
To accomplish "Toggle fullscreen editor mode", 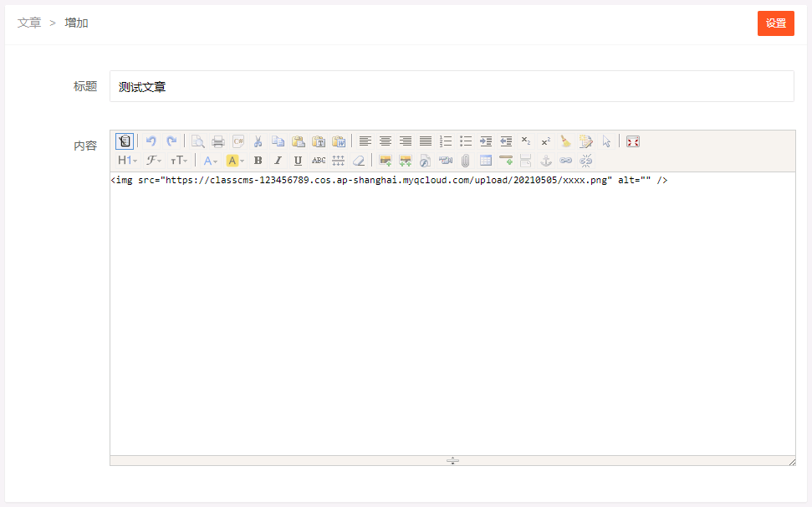I will (x=633, y=141).
